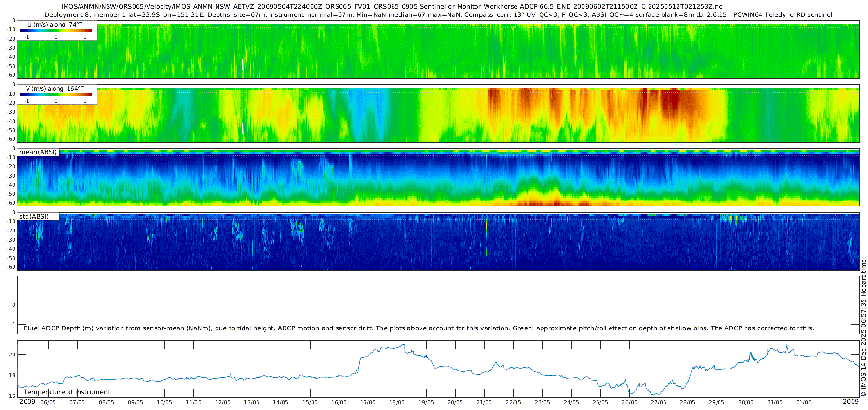The image size is (868, 410).
Task: Click the 23/05 date tick label
Action: tap(542, 402)
